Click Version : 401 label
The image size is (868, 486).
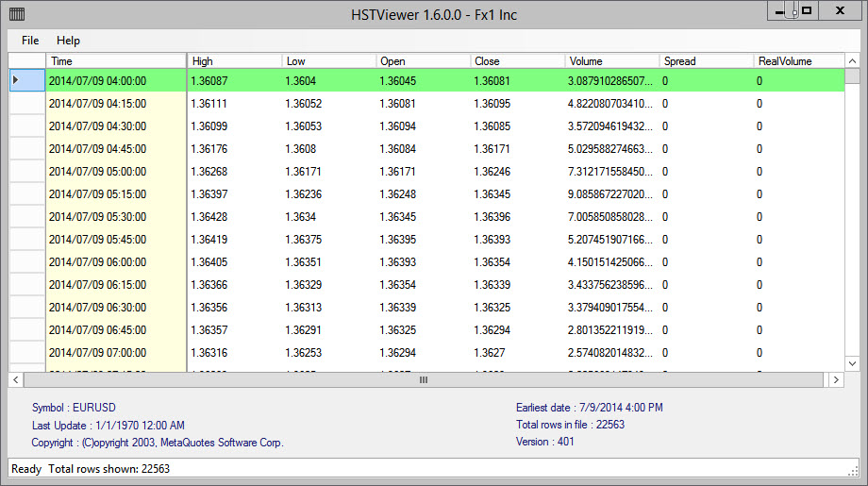[544, 442]
